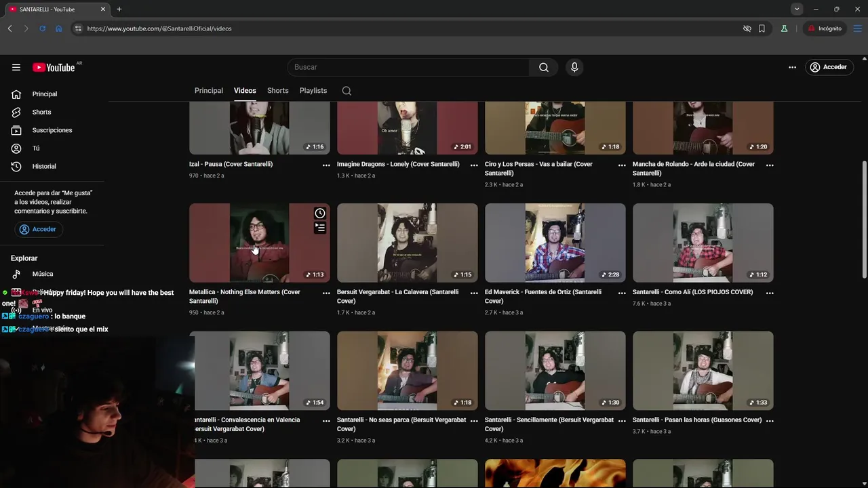The width and height of the screenshot is (868, 488).
Task: Play Ed Maverick video thumbnail
Action: coord(555,243)
